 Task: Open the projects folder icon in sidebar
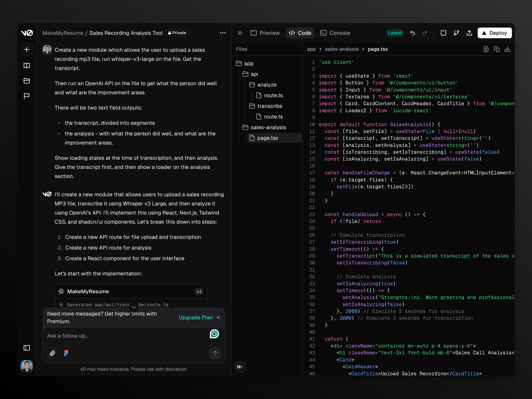(x=27, y=81)
